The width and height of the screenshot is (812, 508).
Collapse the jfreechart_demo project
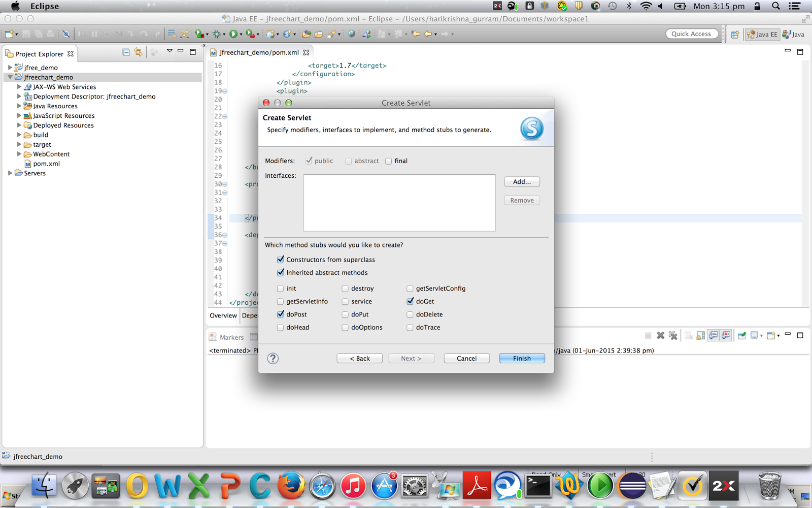click(x=10, y=77)
